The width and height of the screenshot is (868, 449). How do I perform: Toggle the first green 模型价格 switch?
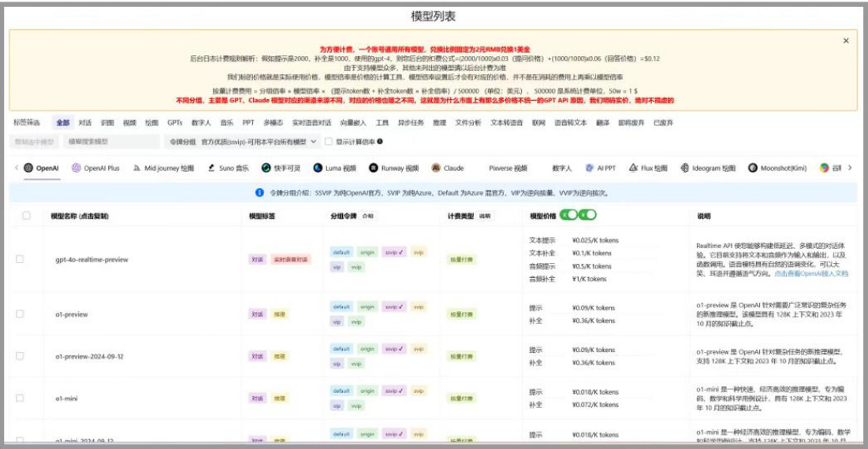568,215
